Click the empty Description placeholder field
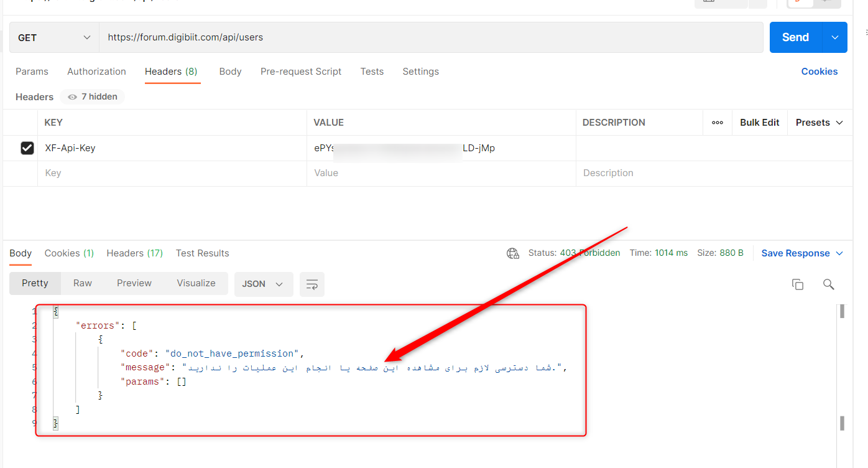This screenshot has height=468, width=868. tap(714, 173)
